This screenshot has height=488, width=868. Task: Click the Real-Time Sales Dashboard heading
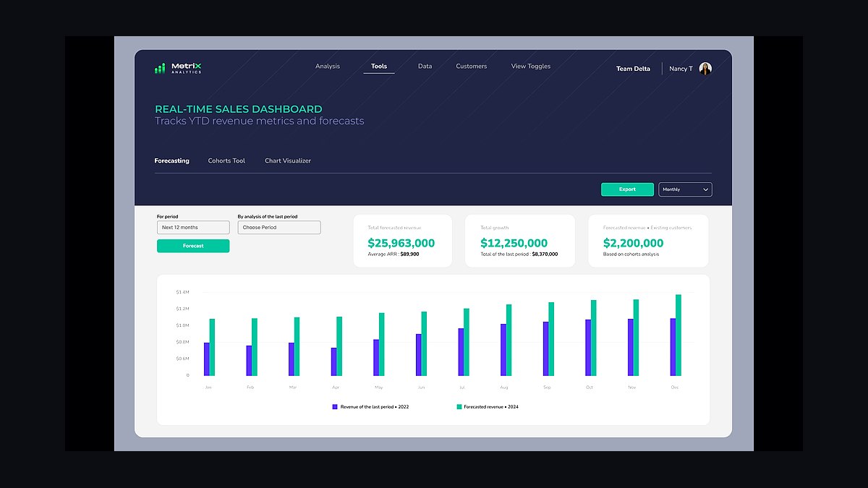(239, 109)
